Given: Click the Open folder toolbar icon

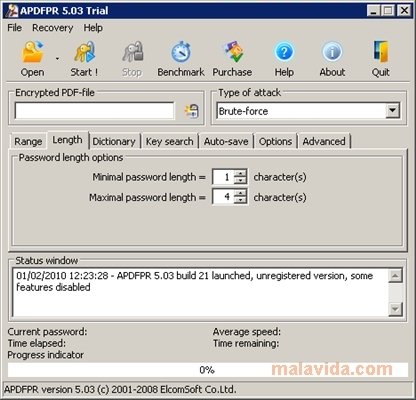Looking at the screenshot, I should tap(33, 52).
